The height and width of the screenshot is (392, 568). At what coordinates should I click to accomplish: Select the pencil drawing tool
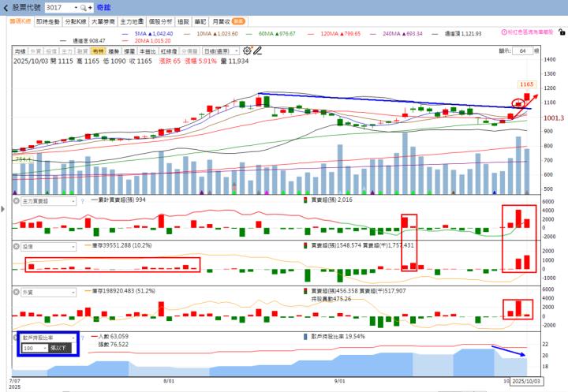pos(257,50)
